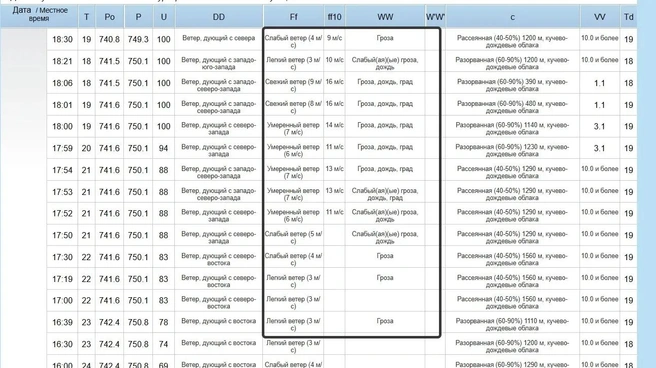This screenshot has height=368, width=656.
Task: Select the 742.4 pressure value at 16:39
Action: [109, 322]
